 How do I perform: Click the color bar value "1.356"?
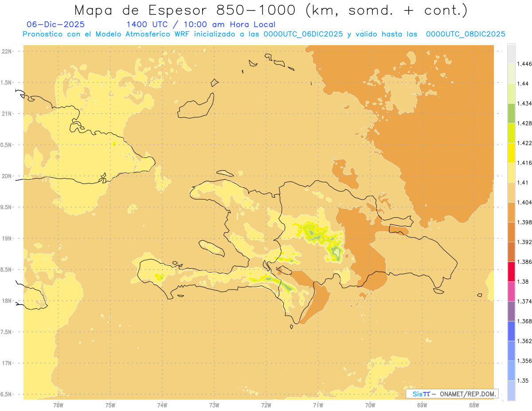524,361
